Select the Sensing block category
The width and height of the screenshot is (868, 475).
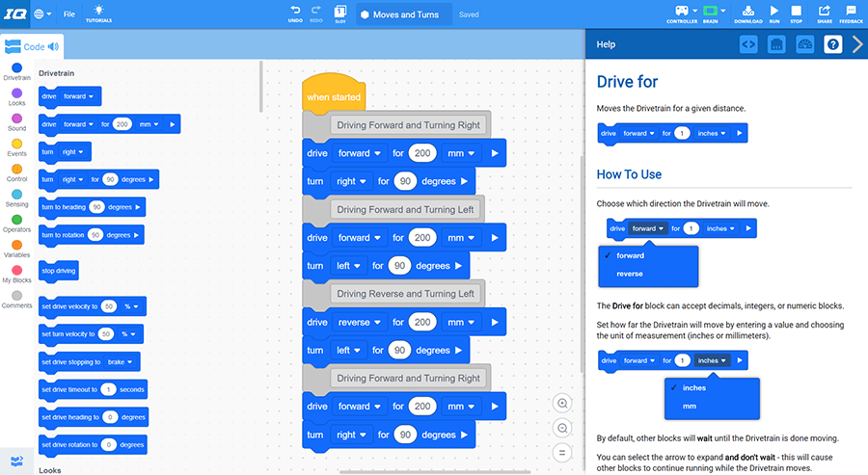pos(16,197)
